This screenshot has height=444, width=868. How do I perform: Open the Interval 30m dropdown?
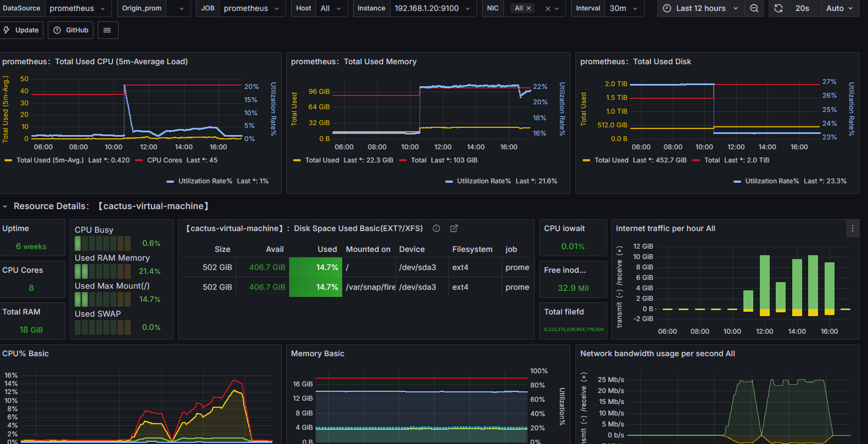click(x=624, y=8)
